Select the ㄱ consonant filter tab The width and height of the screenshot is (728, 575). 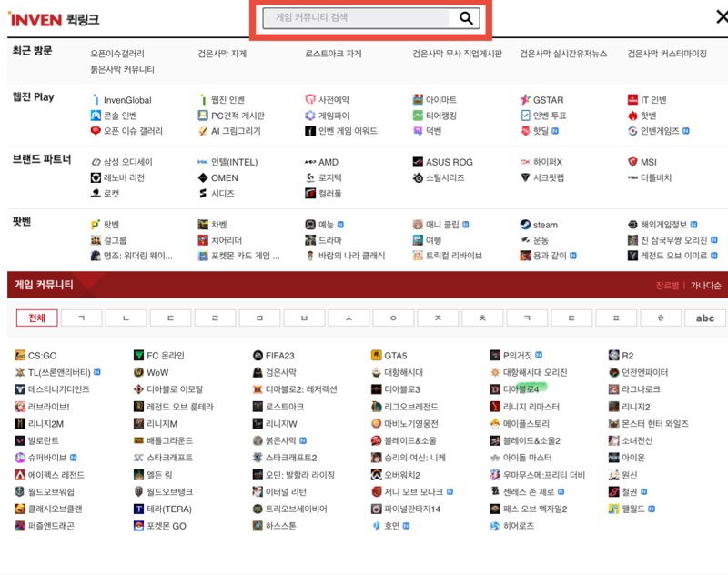point(82,318)
